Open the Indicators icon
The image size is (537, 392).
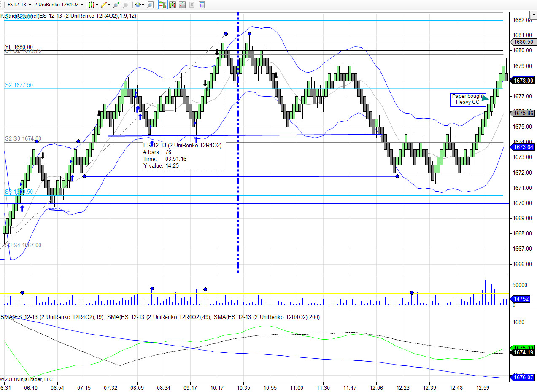point(182,5)
